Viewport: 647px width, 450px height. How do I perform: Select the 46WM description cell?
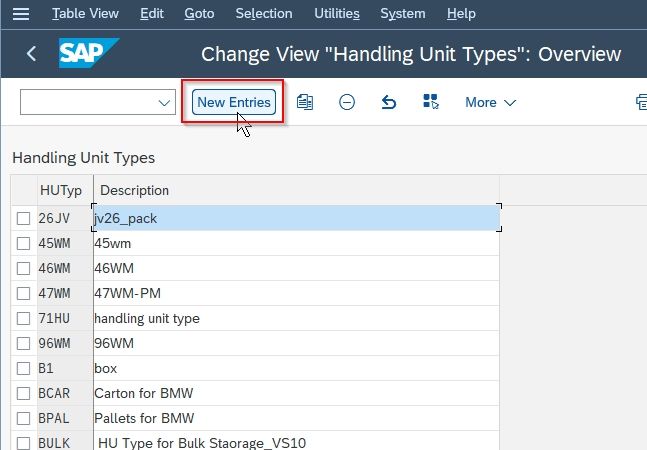pyautogui.click(x=296, y=269)
